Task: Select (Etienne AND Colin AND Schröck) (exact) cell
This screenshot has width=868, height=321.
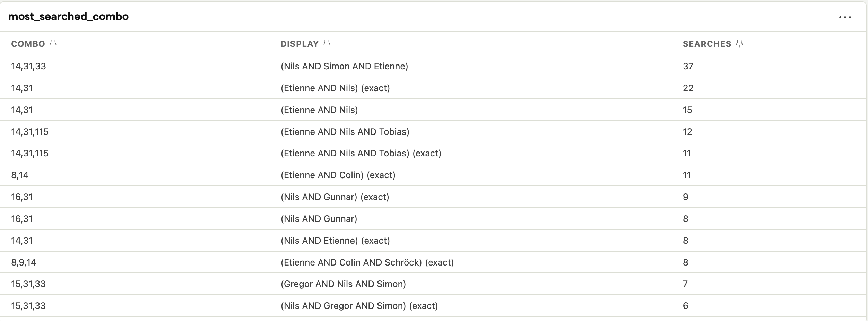Action: (x=367, y=262)
